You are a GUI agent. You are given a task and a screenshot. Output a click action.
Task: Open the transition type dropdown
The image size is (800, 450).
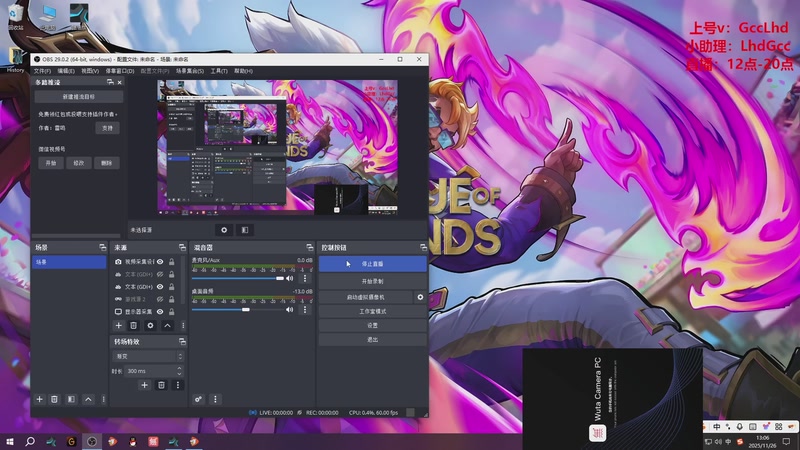[x=148, y=356]
